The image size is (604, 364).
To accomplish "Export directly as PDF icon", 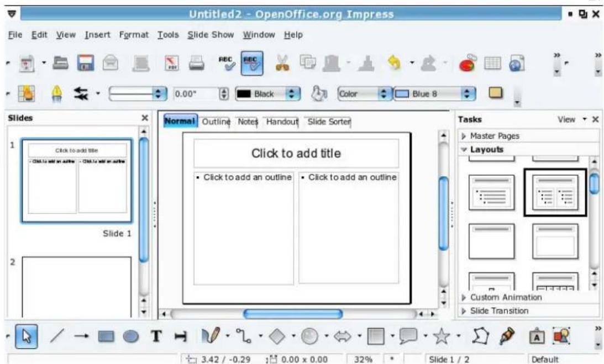I will [172, 63].
